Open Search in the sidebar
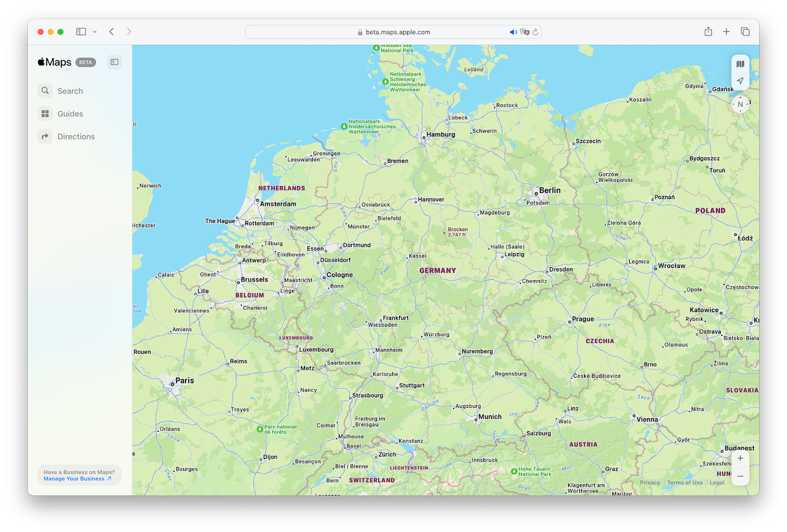 coord(69,91)
